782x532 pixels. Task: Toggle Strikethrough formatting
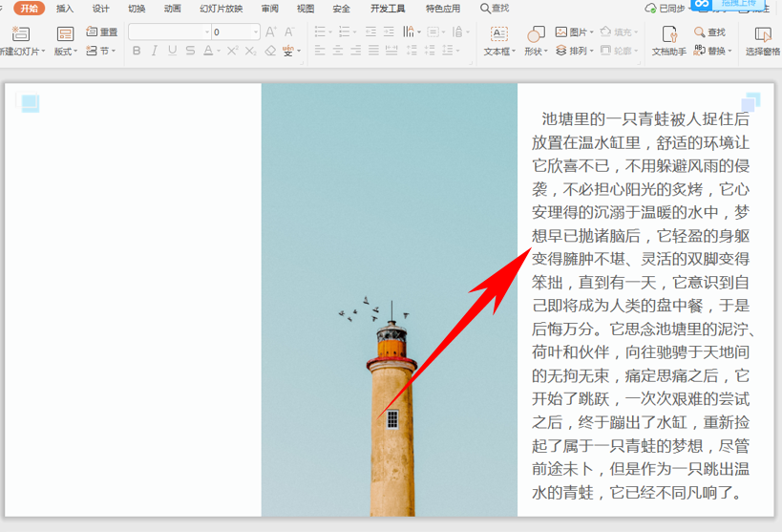[x=191, y=51]
